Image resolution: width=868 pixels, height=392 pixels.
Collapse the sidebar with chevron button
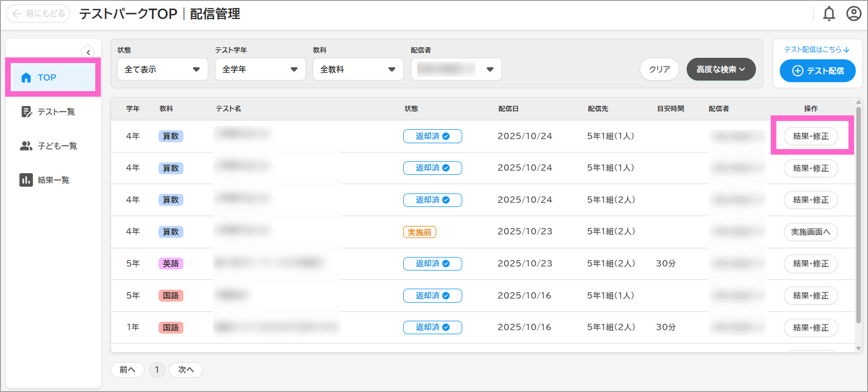click(88, 52)
